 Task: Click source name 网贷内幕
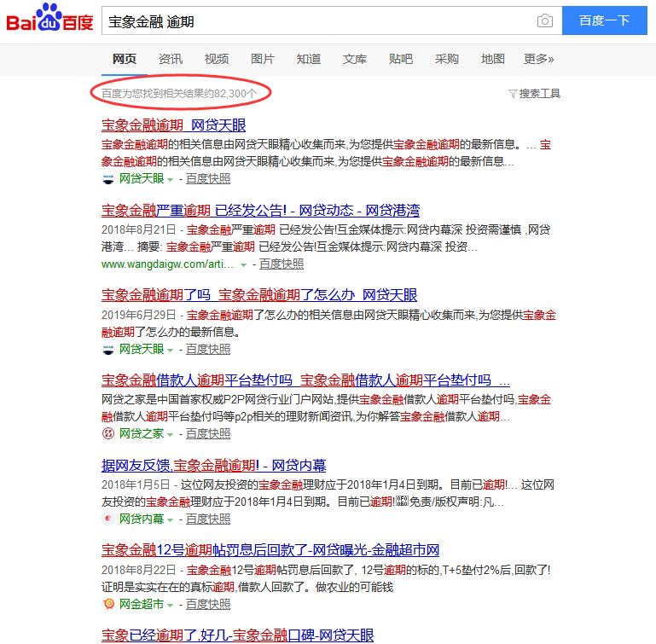[142, 519]
